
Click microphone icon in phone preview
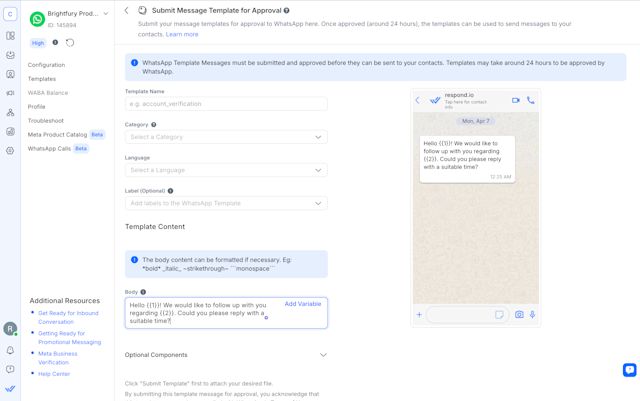[532, 314]
